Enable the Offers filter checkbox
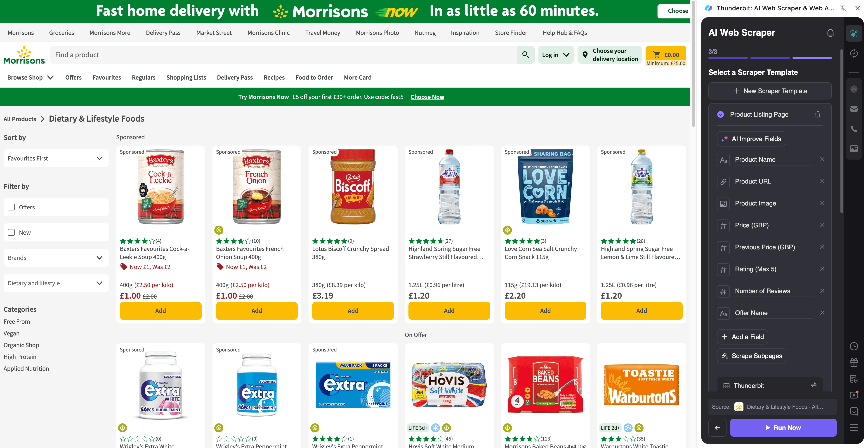868x448 pixels. point(12,207)
